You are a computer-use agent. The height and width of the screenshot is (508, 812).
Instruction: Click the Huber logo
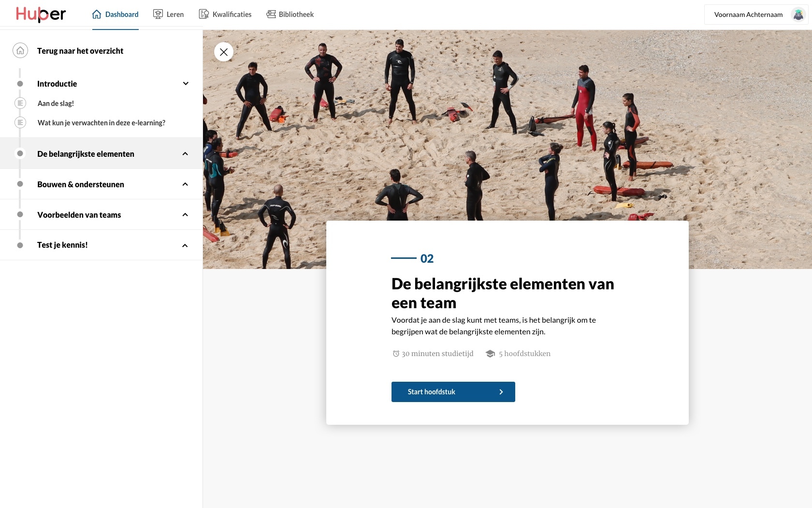point(41,15)
